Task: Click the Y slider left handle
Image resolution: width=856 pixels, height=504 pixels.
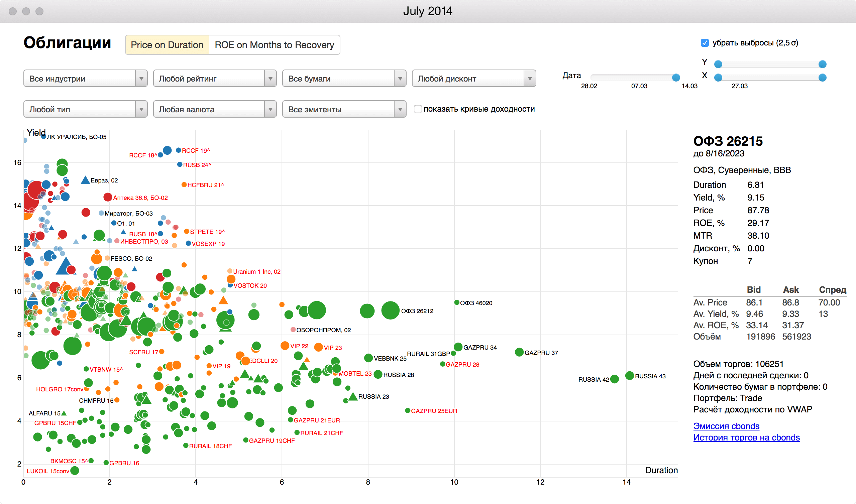Action: click(718, 64)
